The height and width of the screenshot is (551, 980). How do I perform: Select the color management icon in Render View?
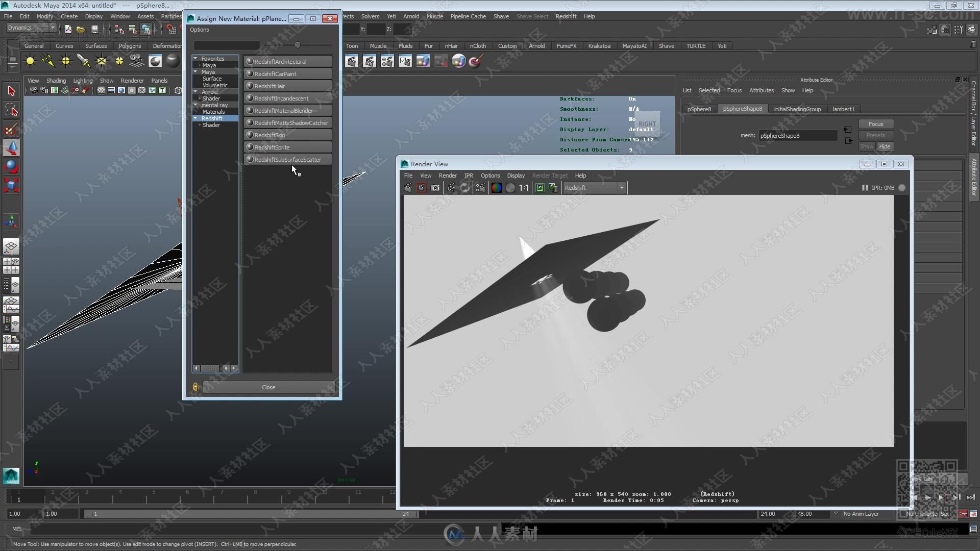[497, 187]
